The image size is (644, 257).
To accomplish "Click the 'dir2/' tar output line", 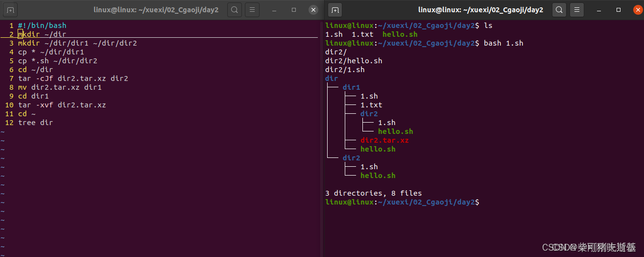I will coord(336,52).
